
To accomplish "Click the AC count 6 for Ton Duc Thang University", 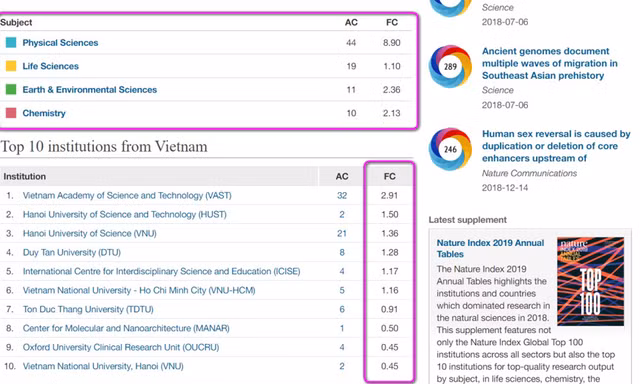I will point(342,309).
